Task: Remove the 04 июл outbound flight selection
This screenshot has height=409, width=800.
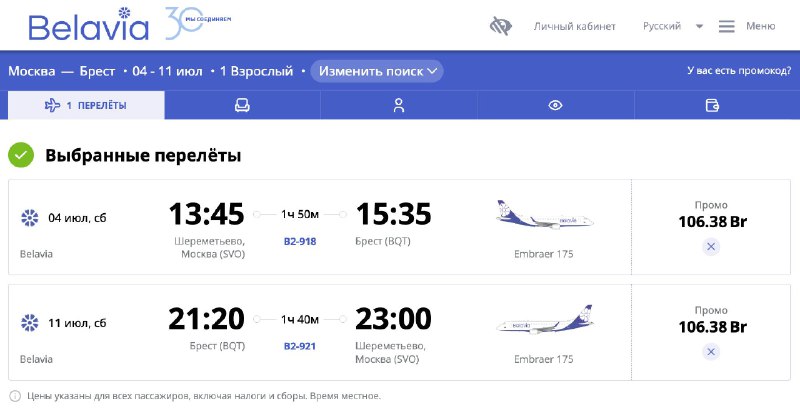Action: tap(710, 246)
